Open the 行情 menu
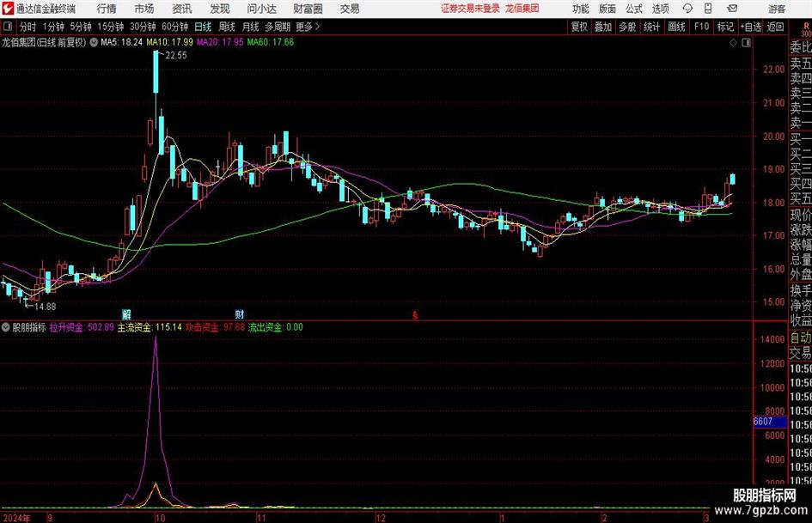This screenshot has width=812, height=523. 107,9
